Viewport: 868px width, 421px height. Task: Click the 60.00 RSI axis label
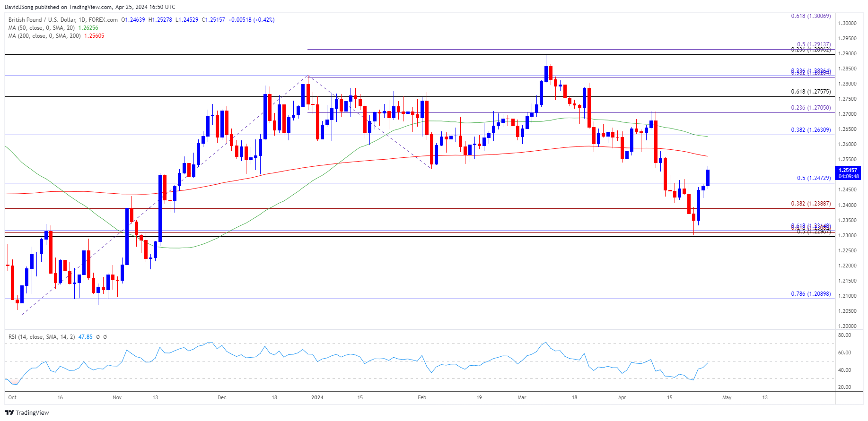[844, 353]
